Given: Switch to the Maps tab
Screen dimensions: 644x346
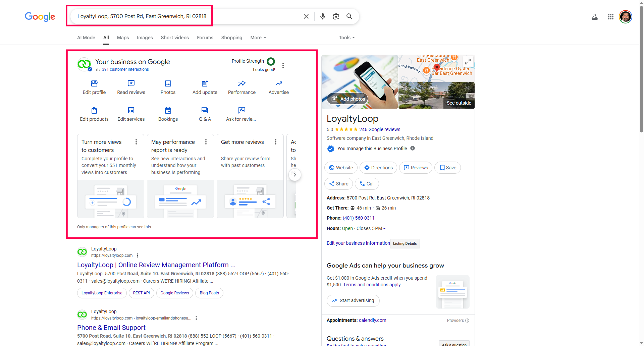Looking at the screenshot, I should coord(123,38).
